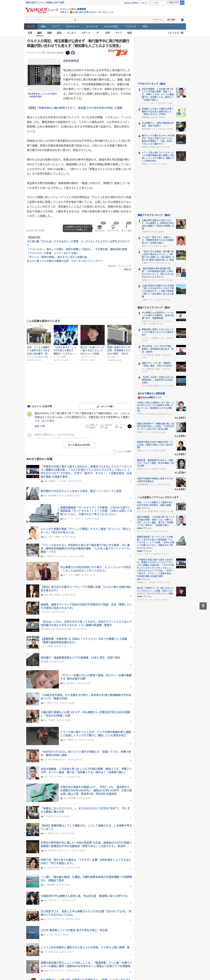The width and height of the screenshot is (210, 980).
Task: Select the IT category
Action: click(x=98, y=33)
